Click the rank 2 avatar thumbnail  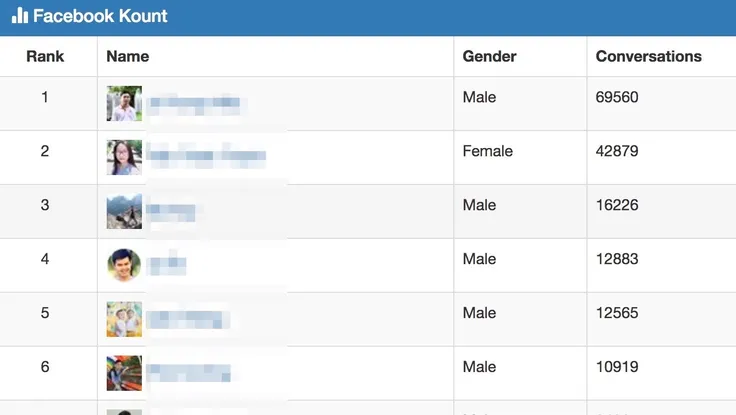[124, 157]
